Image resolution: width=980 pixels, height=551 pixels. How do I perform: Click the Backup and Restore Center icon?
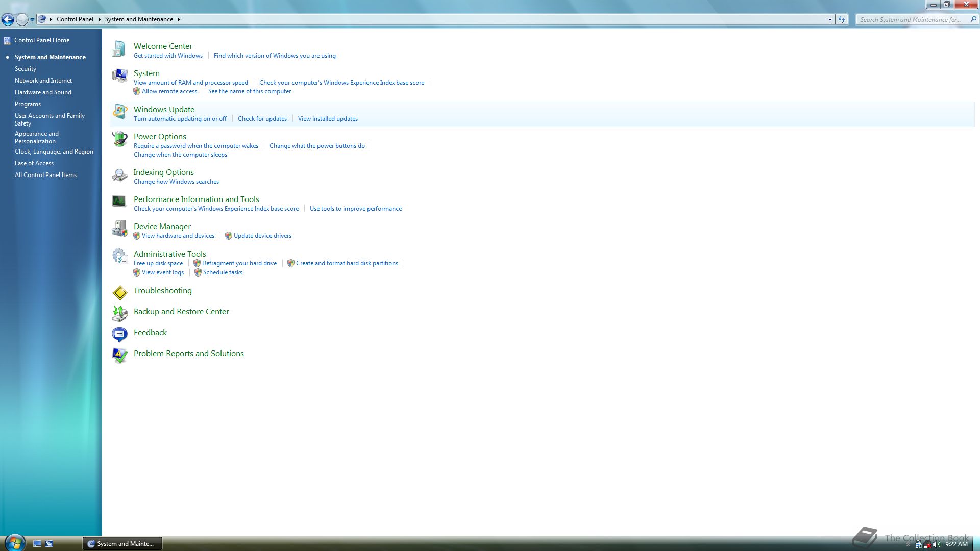[x=120, y=313]
